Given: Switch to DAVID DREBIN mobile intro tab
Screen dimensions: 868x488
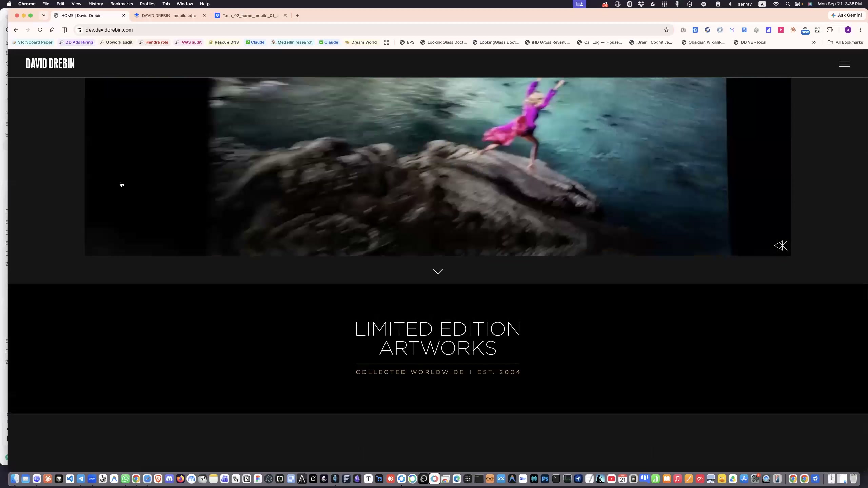Looking at the screenshot, I should (x=169, y=15).
